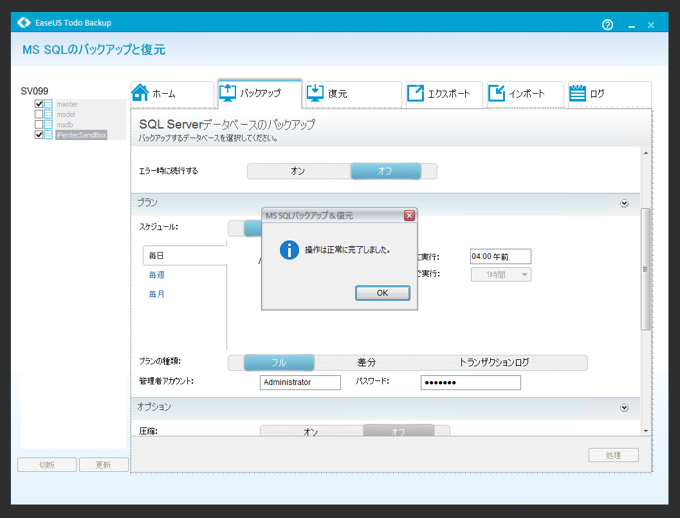680x518 pixels.
Task: Click the database icon beside model
Action: (48, 114)
